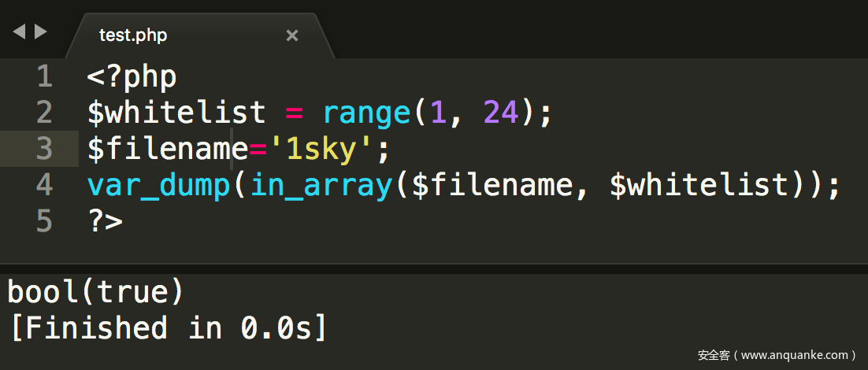
Task: Click the var_dump function name
Action: 159,185
